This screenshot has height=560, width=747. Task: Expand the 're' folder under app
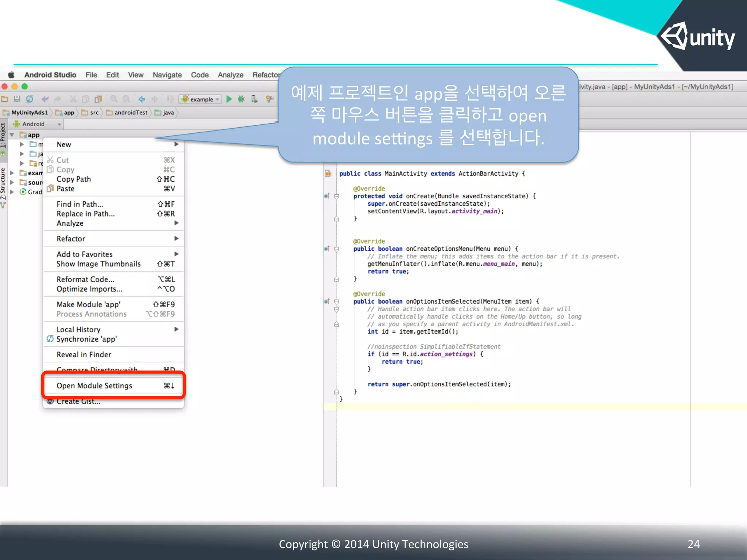[22, 163]
